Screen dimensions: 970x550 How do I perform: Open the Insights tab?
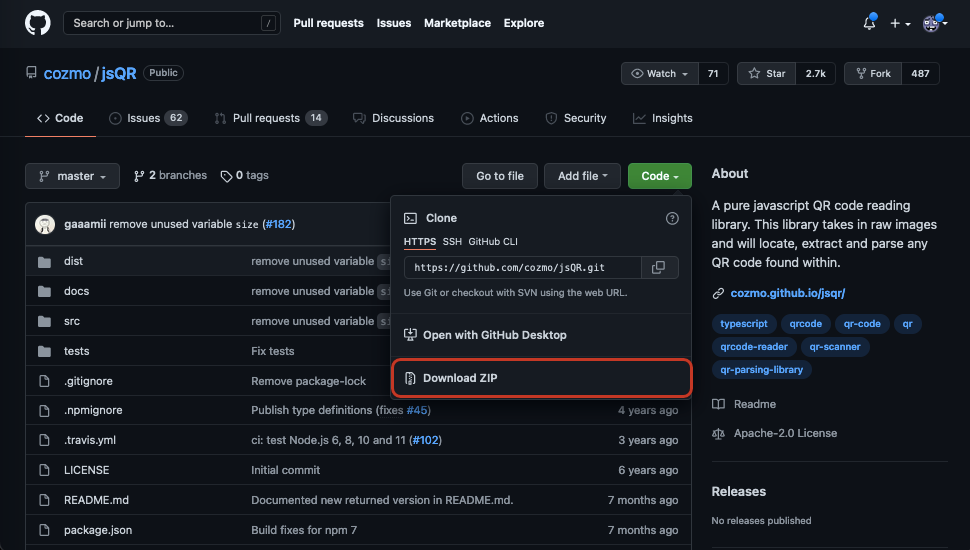[663, 118]
